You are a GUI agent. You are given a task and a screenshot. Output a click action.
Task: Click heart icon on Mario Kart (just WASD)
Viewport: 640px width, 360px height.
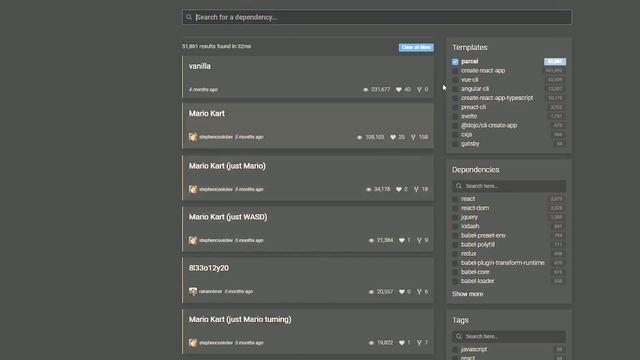pyautogui.click(x=402, y=240)
